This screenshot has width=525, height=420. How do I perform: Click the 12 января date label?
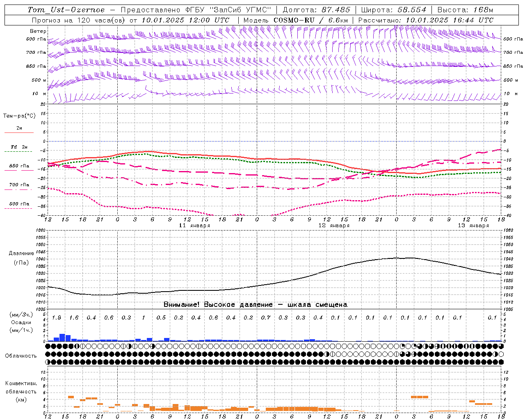pyautogui.click(x=334, y=226)
